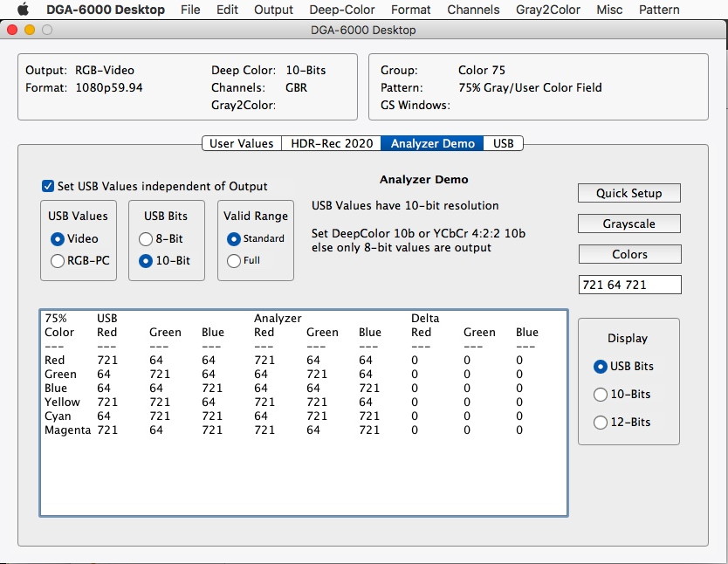Switch display to 10-Bits

pyautogui.click(x=600, y=394)
